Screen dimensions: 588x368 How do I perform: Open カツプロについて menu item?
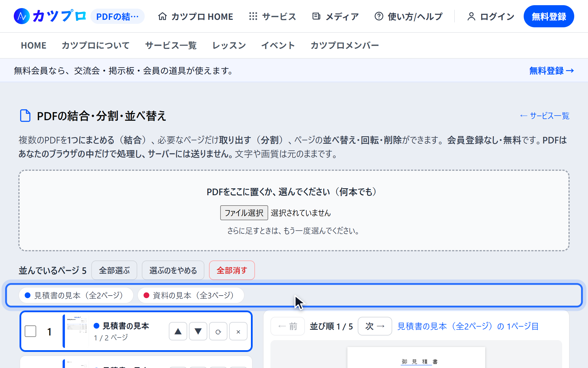96,45
